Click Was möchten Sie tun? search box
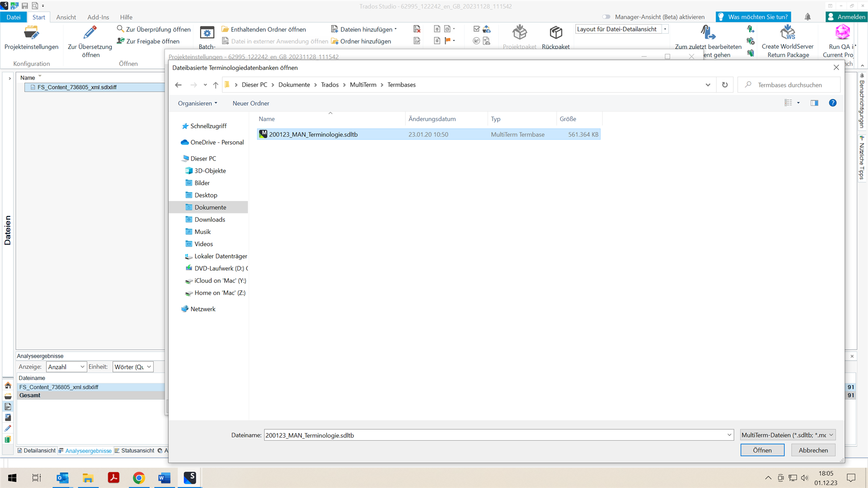This screenshot has width=868, height=488. [754, 17]
